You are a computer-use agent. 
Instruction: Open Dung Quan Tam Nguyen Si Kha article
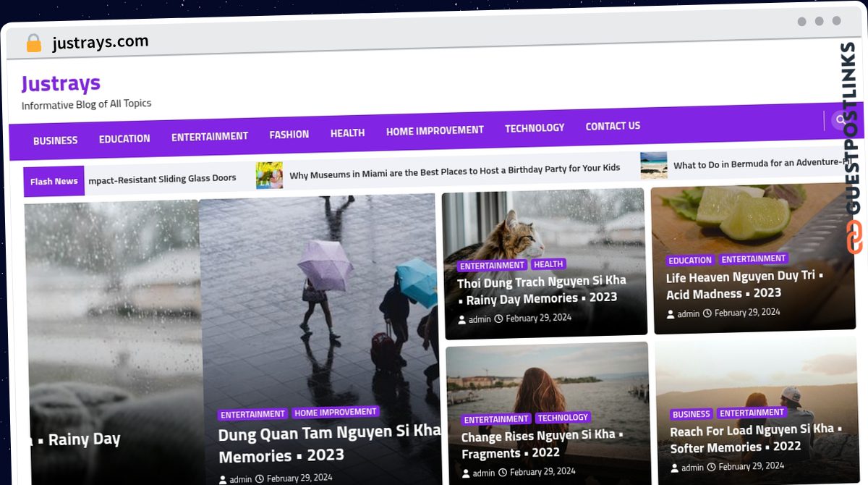tap(329, 444)
